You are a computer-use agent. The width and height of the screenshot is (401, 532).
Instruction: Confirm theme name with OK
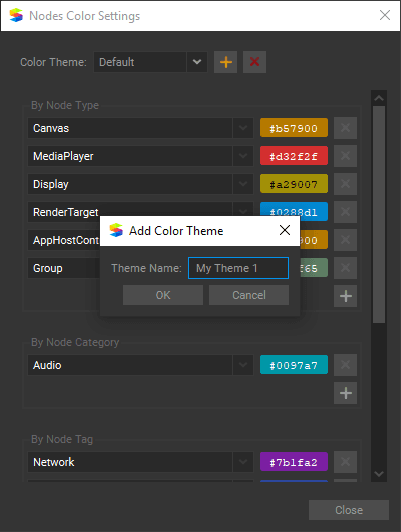(x=163, y=295)
